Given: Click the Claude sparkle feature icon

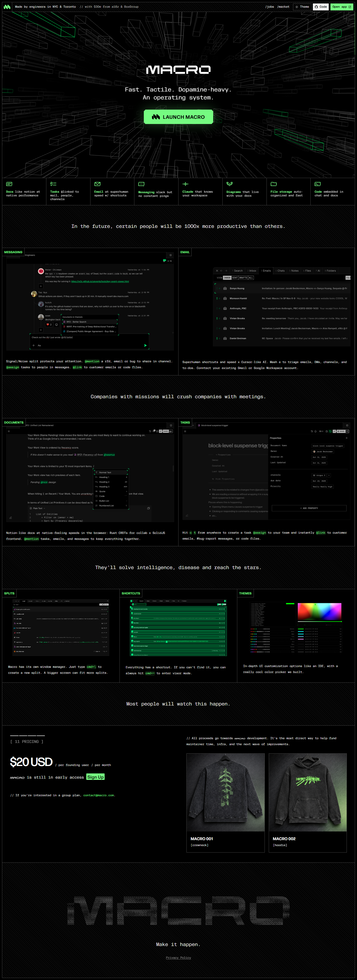Looking at the screenshot, I should [x=185, y=184].
